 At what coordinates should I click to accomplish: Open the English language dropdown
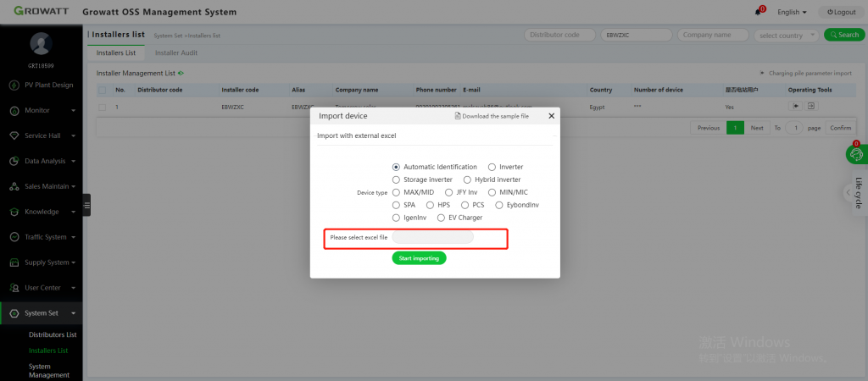(x=792, y=12)
